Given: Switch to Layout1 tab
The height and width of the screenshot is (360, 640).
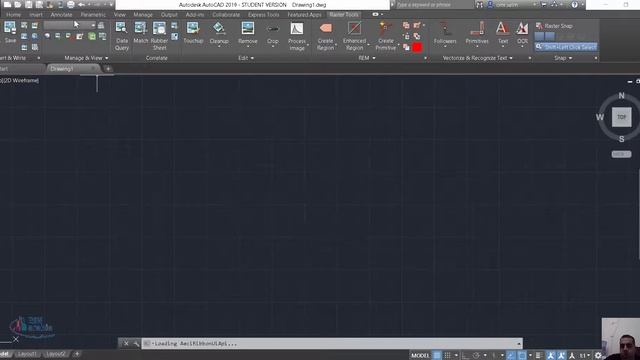Looking at the screenshot, I should (x=27, y=354).
